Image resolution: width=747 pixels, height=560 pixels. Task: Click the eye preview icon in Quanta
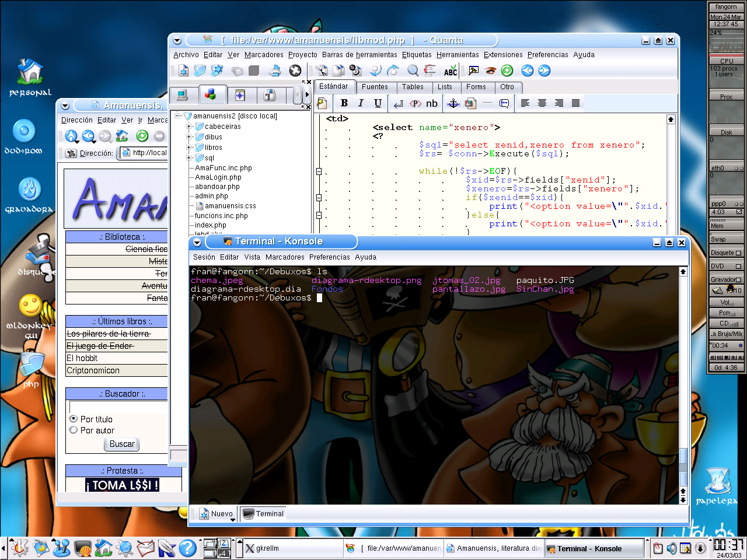[x=490, y=71]
